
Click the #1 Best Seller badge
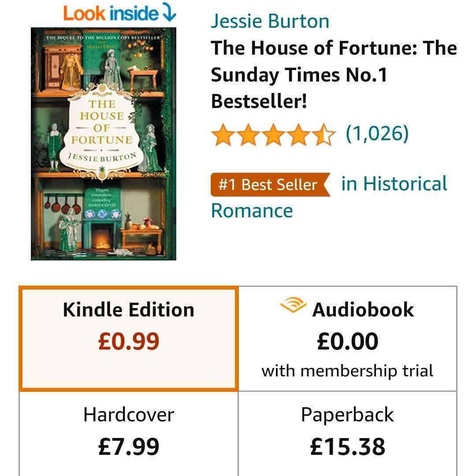pyautogui.click(x=271, y=185)
